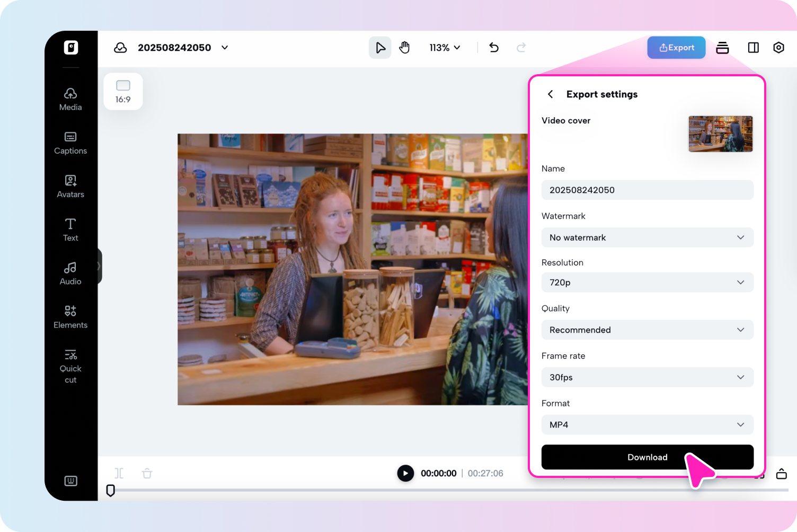Screen dimensions: 797x532
Task: Click the blue Export button
Action: [676, 47]
